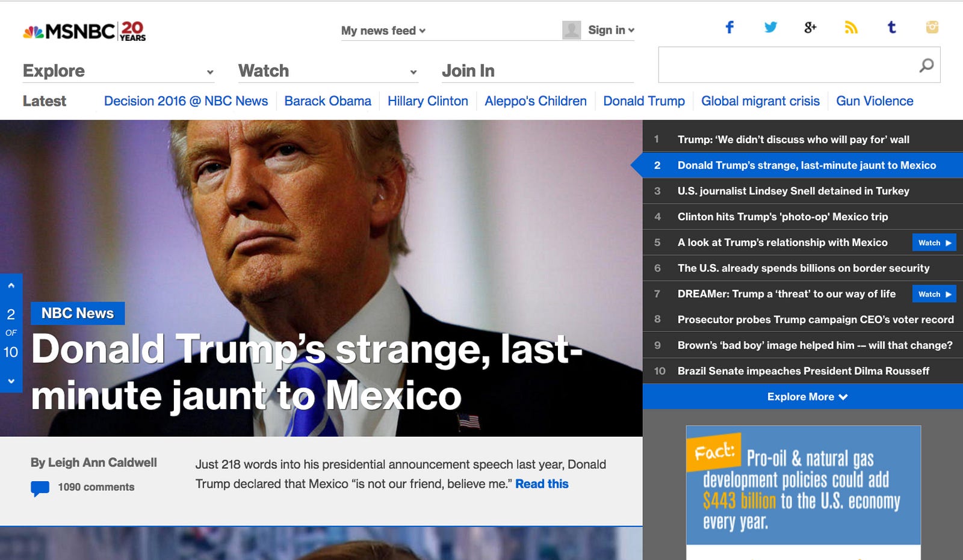963x560 pixels.
Task: Click the story preview image below the article summary
Action: (321, 544)
